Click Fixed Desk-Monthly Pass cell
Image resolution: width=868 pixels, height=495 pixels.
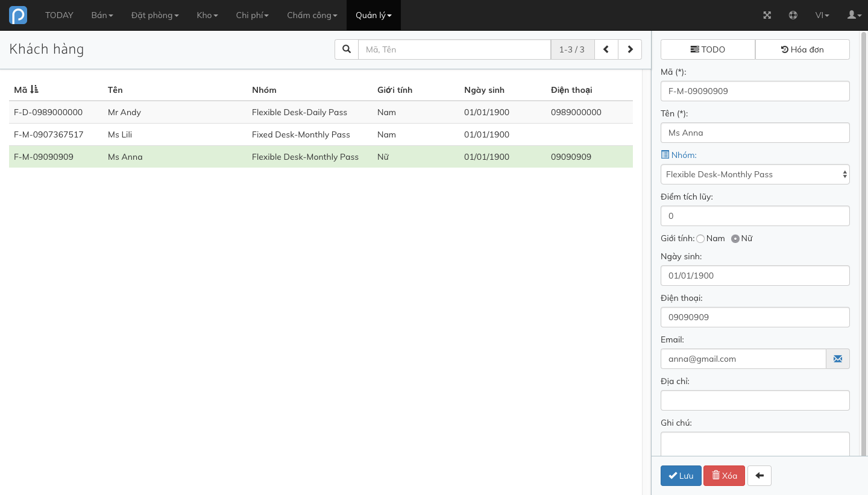pos(301,134)
